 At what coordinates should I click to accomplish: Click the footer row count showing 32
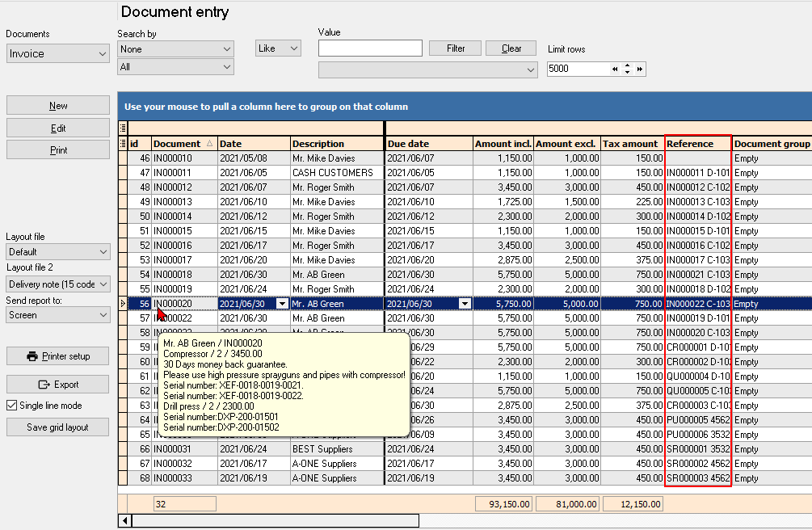click(x=185, y=504)
